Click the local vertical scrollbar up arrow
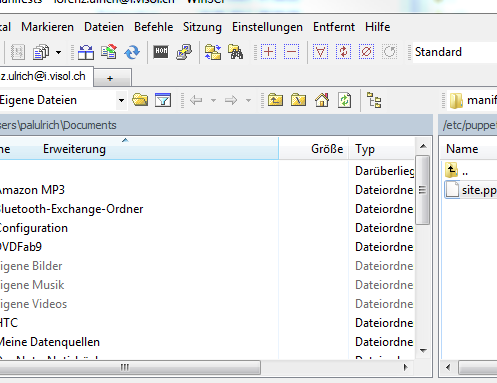This screenshot has height=383, width=497. (x=423, y=146)
